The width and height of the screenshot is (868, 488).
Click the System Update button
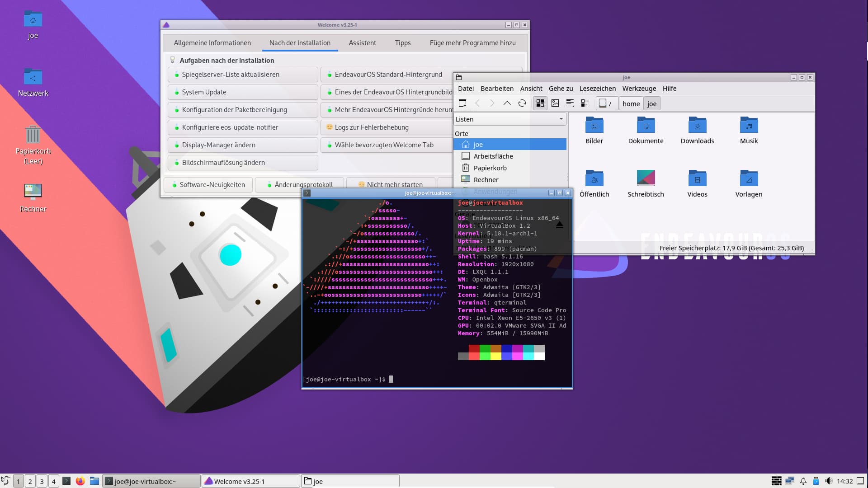[x=243, y=92]
